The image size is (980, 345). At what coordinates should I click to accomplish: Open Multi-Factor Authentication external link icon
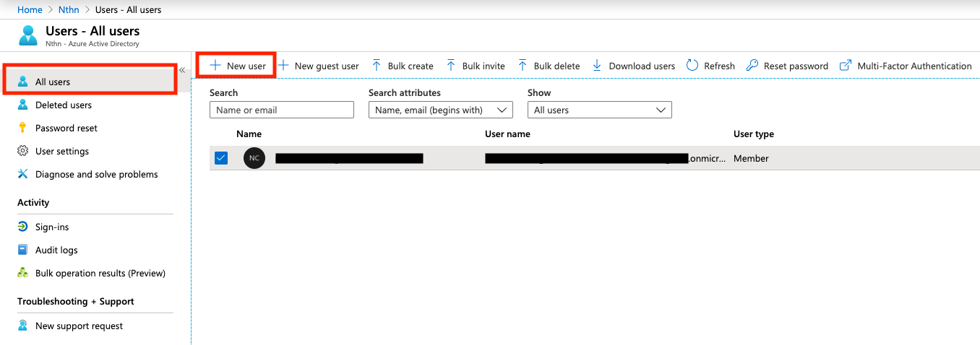point(845,66)
